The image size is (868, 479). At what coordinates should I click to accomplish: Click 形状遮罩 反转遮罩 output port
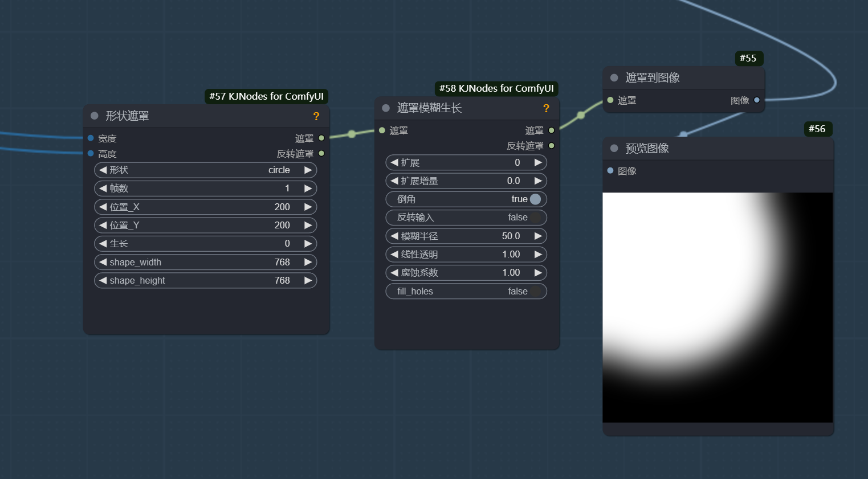point(321,153)
